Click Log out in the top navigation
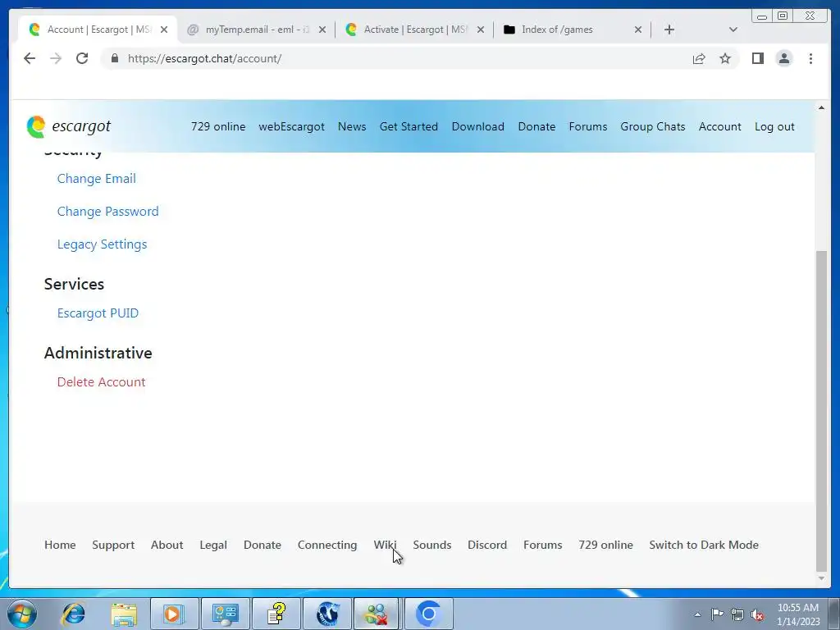 [x=774, y=127]
